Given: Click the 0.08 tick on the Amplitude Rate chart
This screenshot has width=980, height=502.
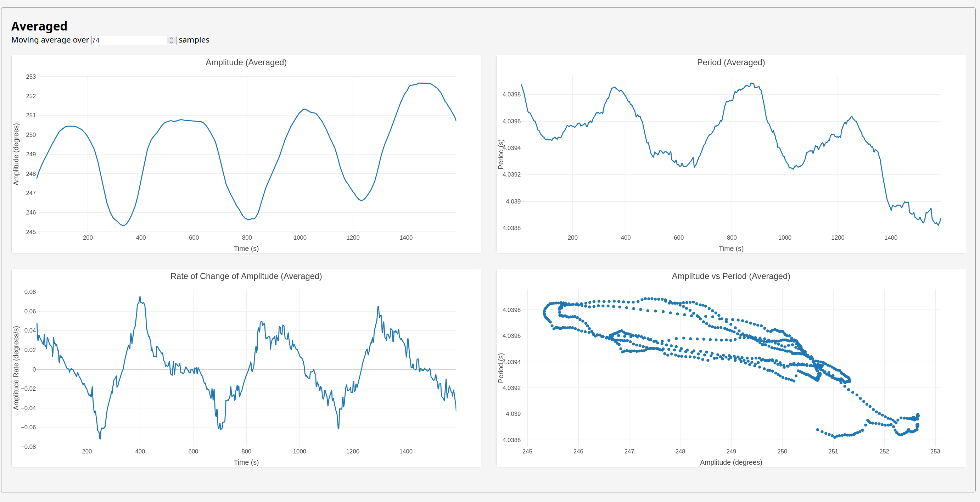Looking at the screenshot, I should tap(30, 292).
